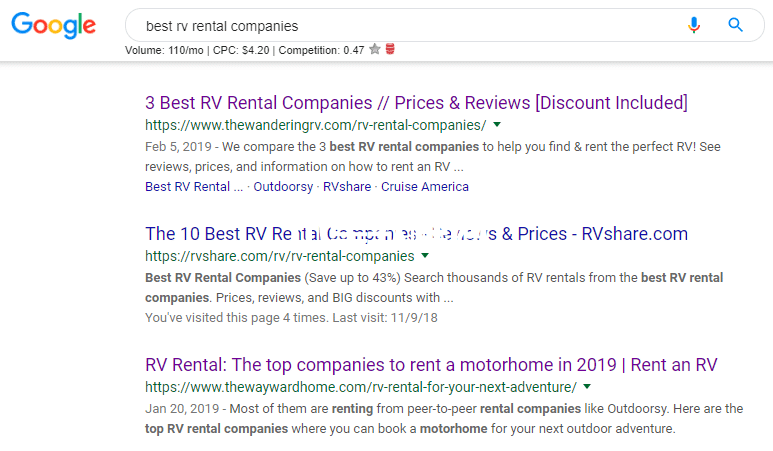Click the voice search microphone icon

pyautogui.click(x=694, y=25)
